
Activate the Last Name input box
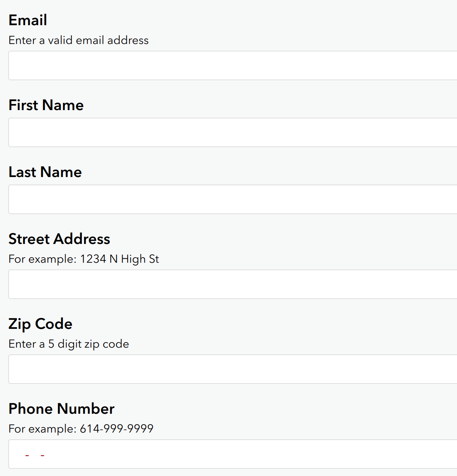[233, 199]
